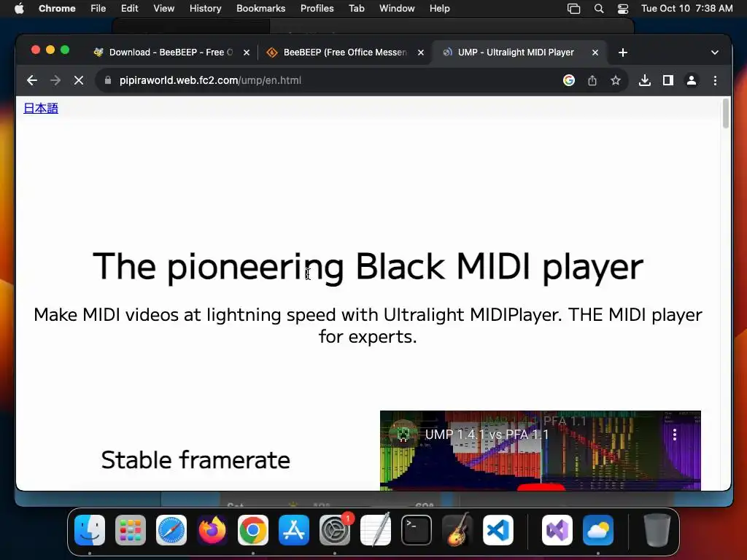Open the video's three-dot options
This screenshot has height=560, width=747.
click(675, 435)
